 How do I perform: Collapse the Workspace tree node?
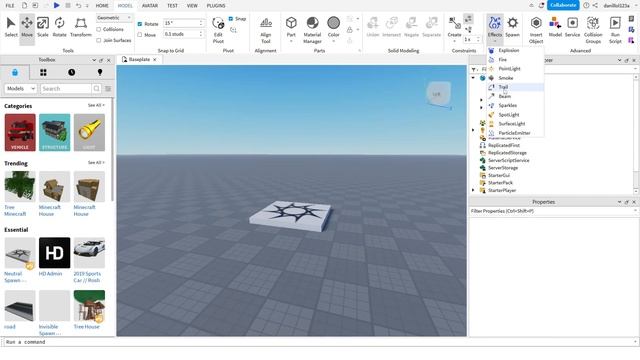tap(473, 78)
